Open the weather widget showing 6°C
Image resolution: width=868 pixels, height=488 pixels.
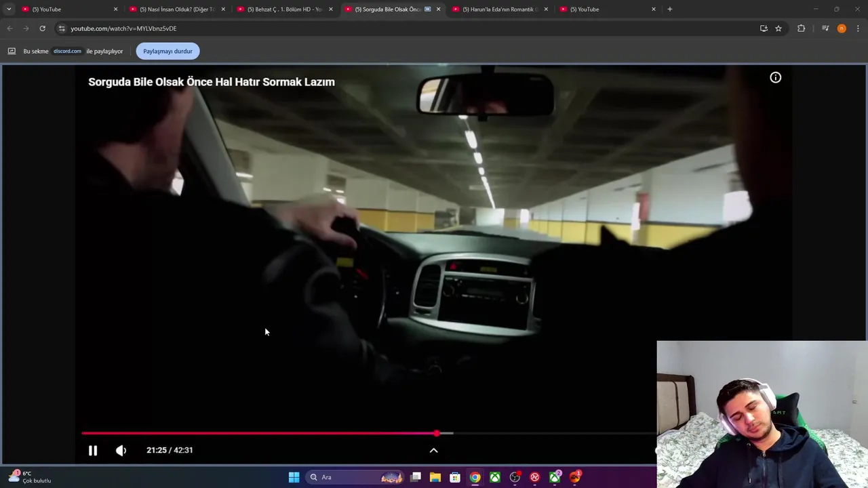30,477
